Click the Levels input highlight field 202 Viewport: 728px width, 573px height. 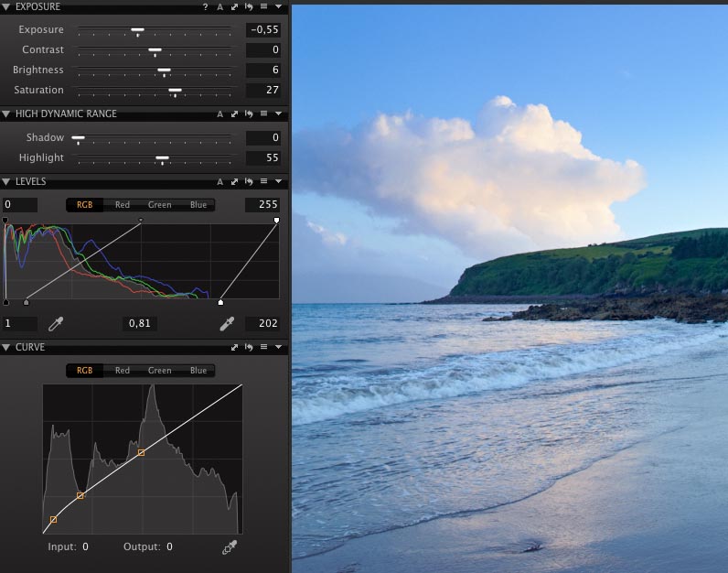(x=262, y=323)
